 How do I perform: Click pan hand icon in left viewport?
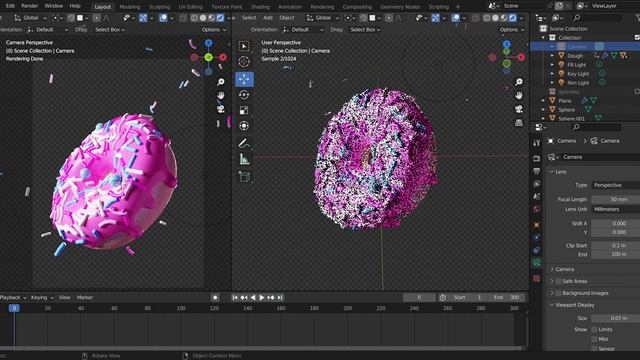221,96
